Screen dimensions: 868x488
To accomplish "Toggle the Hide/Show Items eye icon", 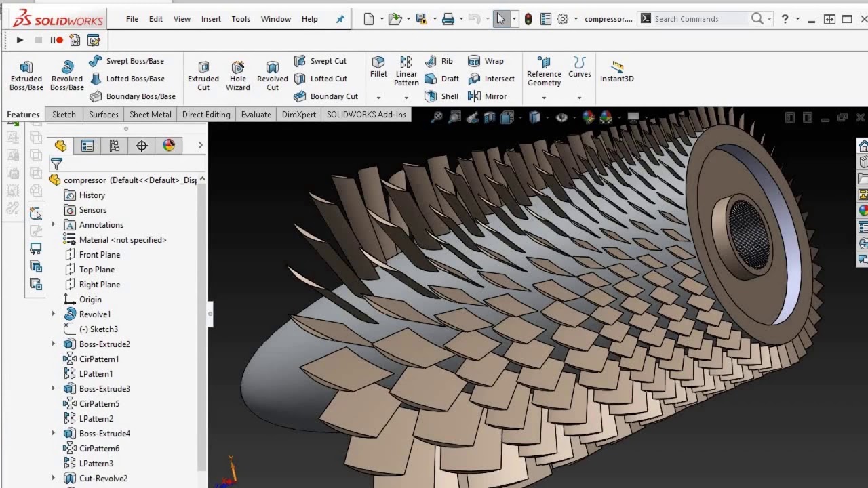I will pos(561,117).
